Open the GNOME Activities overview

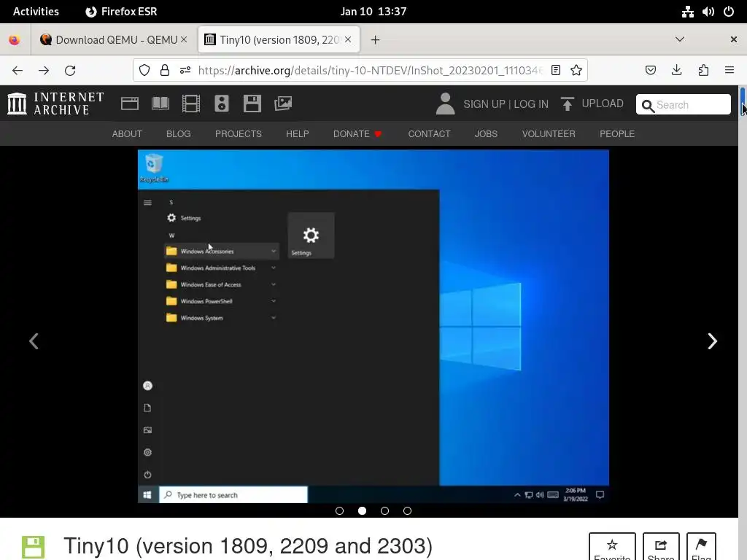pos(36,12)
